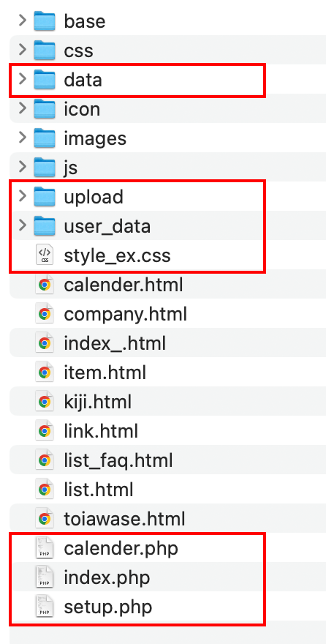The width and height of the screenshot is (326, 644).
Task: Select the calender.html file row
Action: 167,285
